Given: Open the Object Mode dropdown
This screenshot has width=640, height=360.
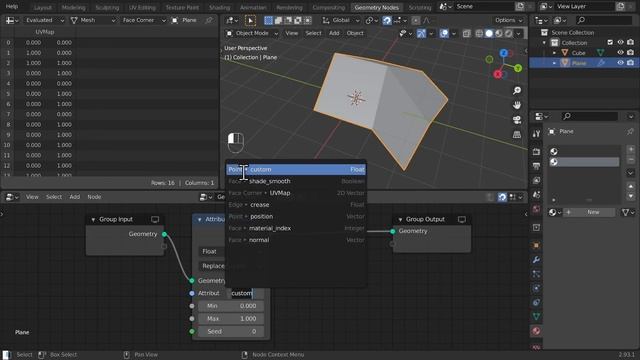Looking at the screenshot, I should [x=252, y=33].
